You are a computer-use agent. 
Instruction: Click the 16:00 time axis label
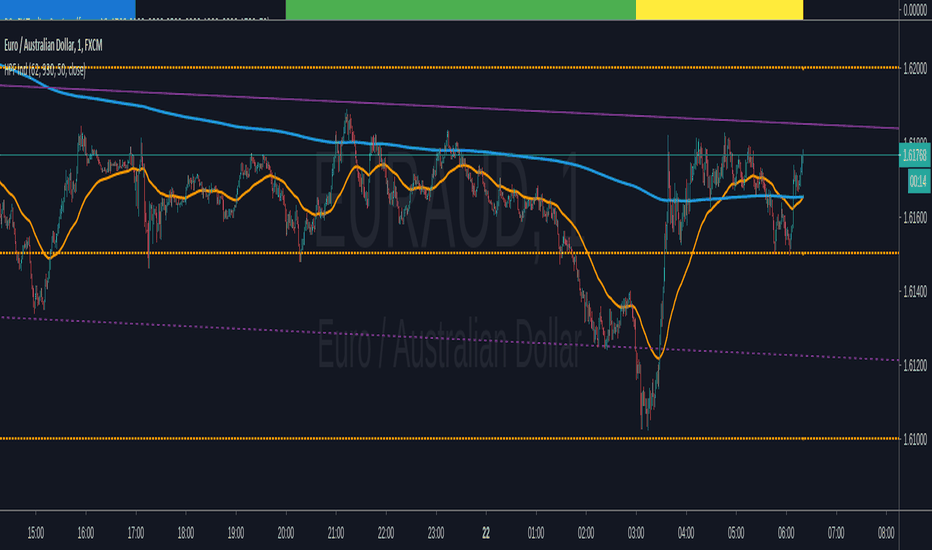click(x=86, y=533)
